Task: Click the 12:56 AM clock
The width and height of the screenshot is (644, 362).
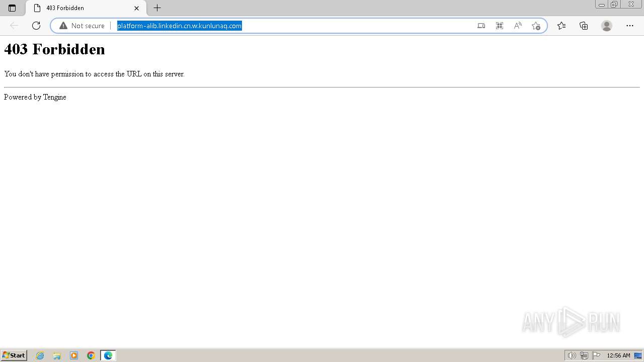Action: tap(618, 355)
